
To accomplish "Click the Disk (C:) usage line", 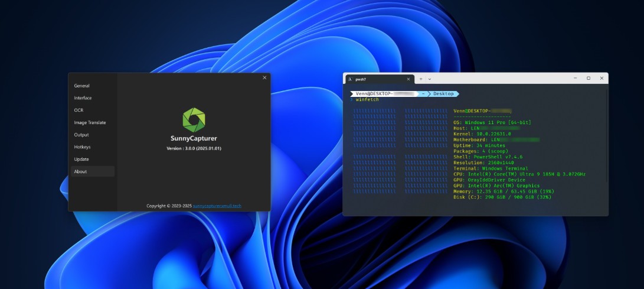I will pos(502,197).
